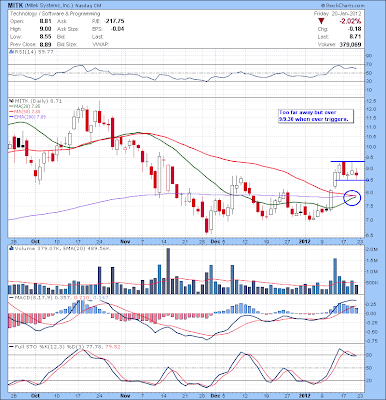The width and height of the screenshot is (386, 400).
Task: Open the StockCharts.com copyright link
Action: click(x=343, y=6)
